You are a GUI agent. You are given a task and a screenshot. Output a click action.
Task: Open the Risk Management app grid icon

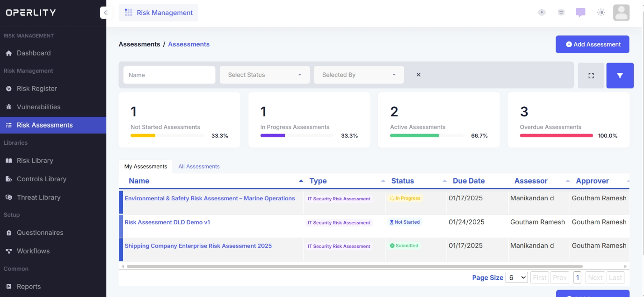(x=129, y=13)
